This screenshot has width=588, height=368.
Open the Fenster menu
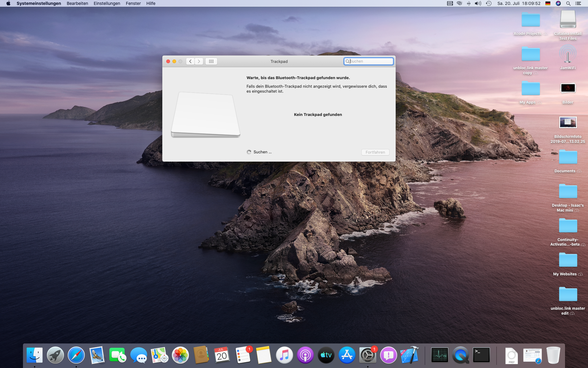tap(133, 3)
